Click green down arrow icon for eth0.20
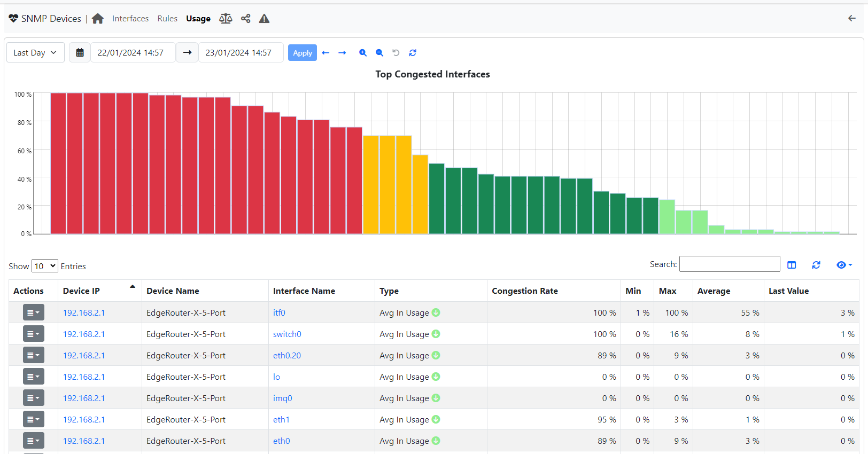The width and height of the screenshot is (868, 454). click(x=436, y=355)
